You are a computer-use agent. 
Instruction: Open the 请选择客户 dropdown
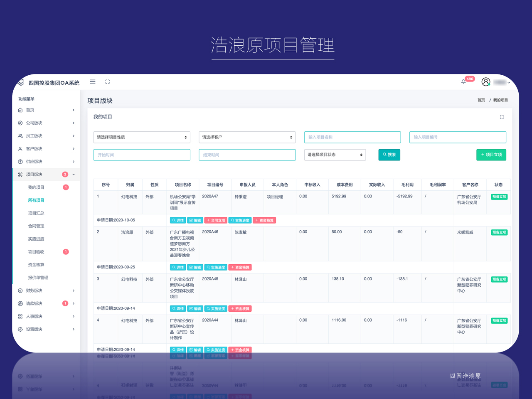[247, 137]
